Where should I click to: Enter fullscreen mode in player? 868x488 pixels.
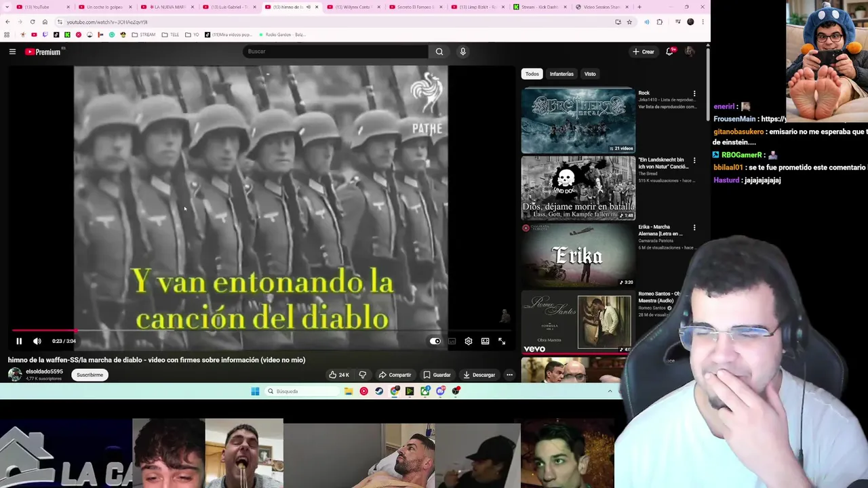coord(502,341)
